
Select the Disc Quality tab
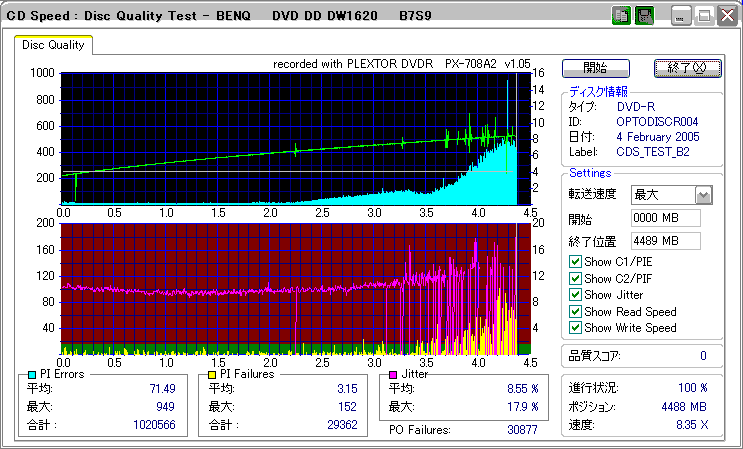(x=54, y=45)
